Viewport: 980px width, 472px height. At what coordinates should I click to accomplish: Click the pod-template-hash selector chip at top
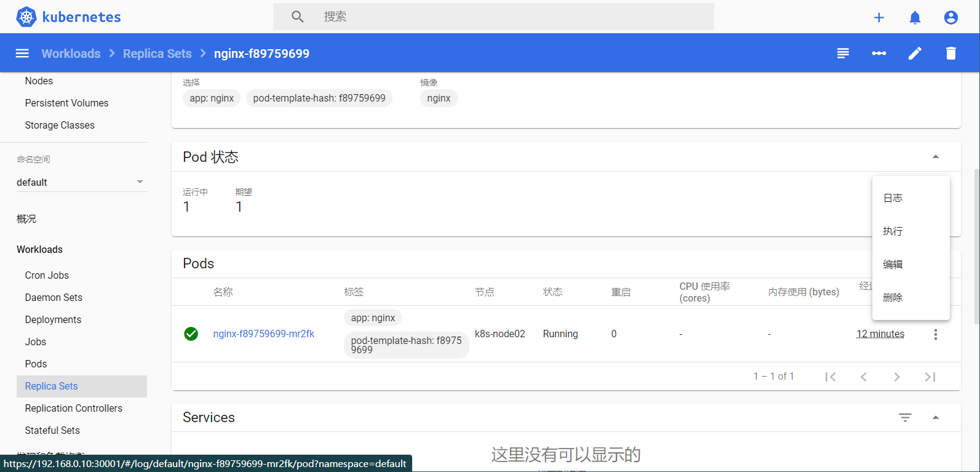click(x=319, y=98)
